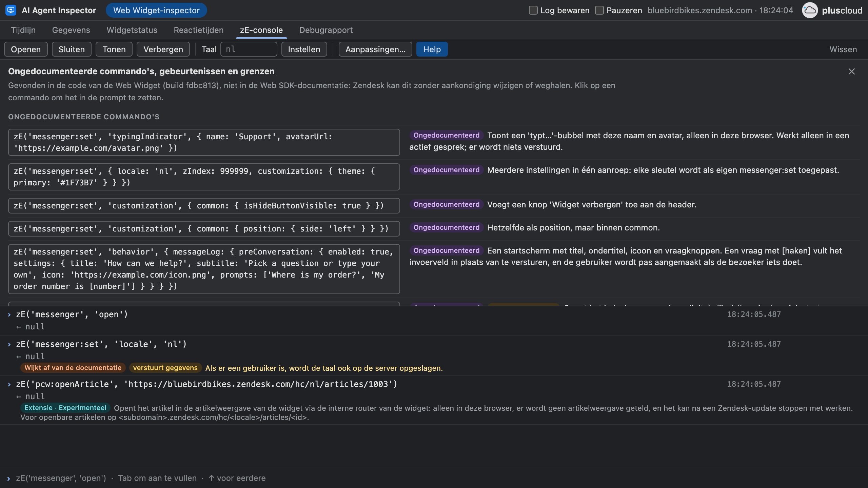
Task: Toggle the Help button
Action: pos(432,49)
